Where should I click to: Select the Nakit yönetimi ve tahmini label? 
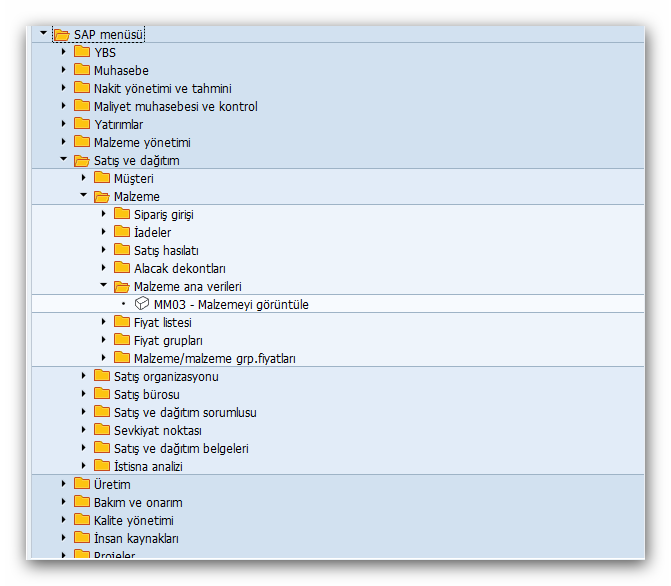click(163, 89)
